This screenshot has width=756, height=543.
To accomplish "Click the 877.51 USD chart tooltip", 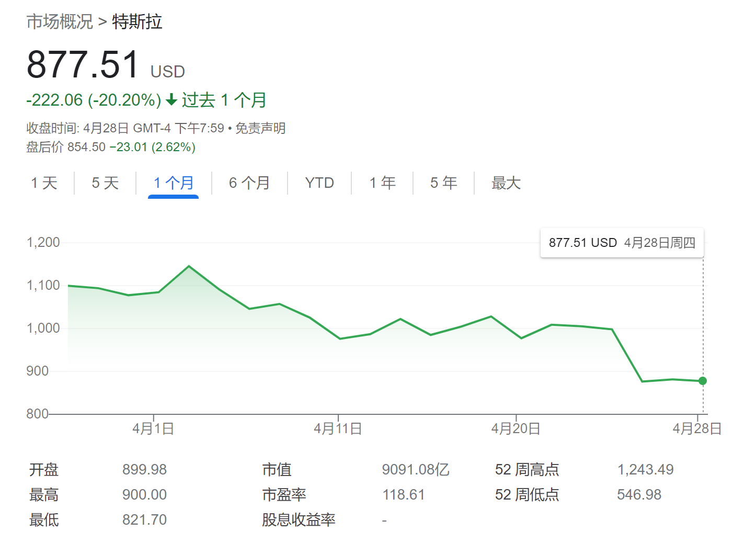I will click(622, 243).
